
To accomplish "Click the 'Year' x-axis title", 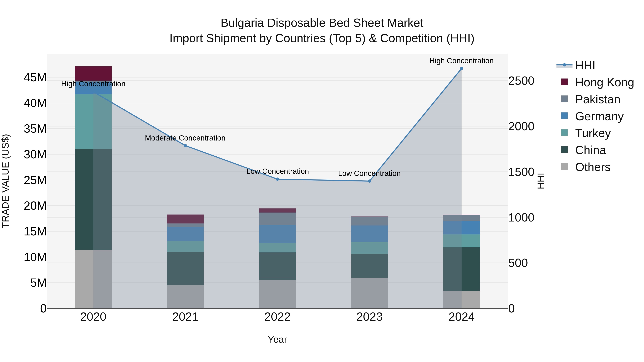I will tap(277, 339).
